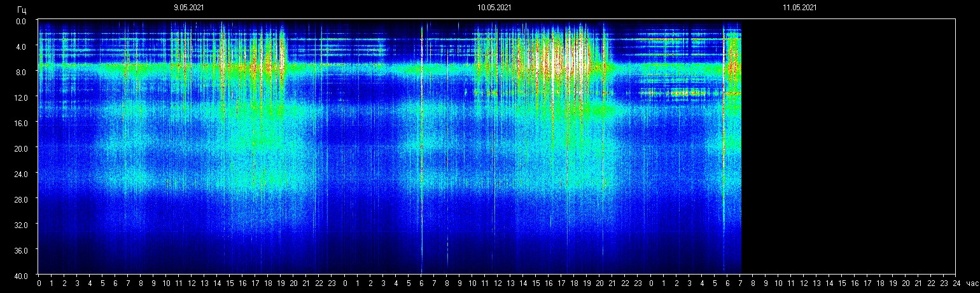The height and width of the screenshot is (293, 980).
Task: Click the 24.0 Hz frequency axis label
Action: [x=21, y=174]
